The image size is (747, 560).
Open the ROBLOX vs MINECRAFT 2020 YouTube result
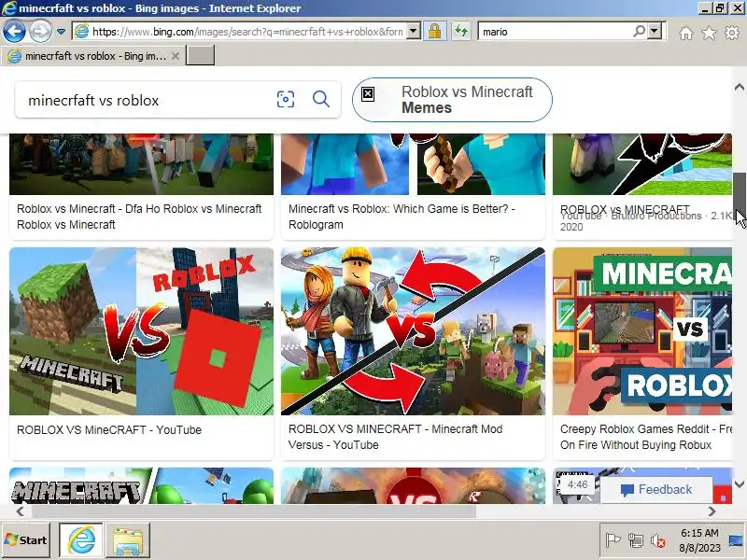coord(642,217)
